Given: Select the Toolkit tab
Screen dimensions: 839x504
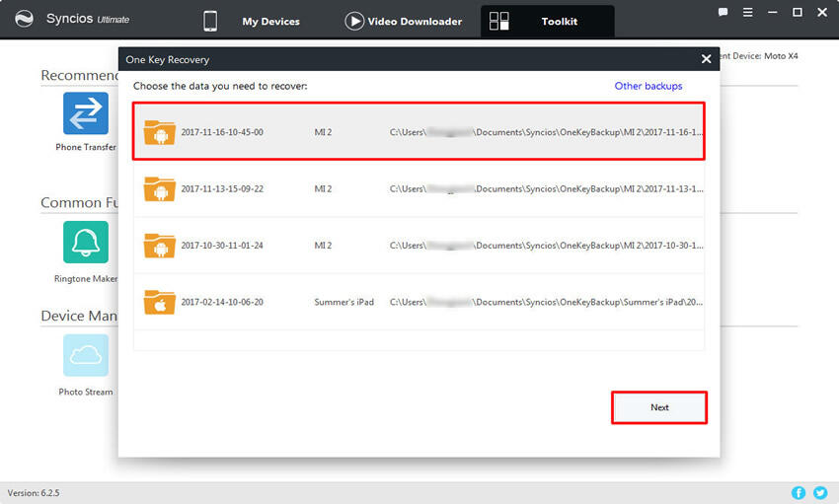Looking at the screenshot, I should coord(547,21).
